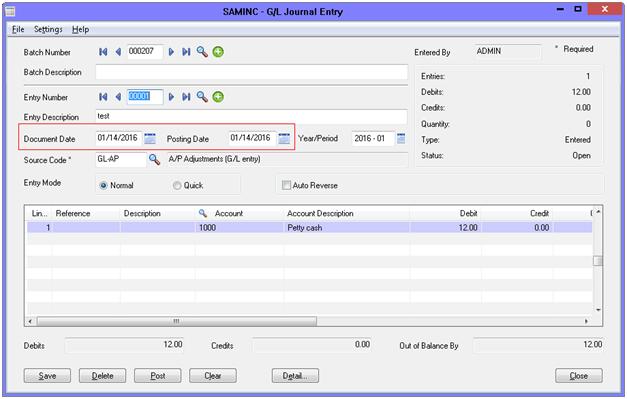Viewport: 627px width, 399px height.
Task: Open the Help menu
Action: pyautogui.click(x=80, y=29)
